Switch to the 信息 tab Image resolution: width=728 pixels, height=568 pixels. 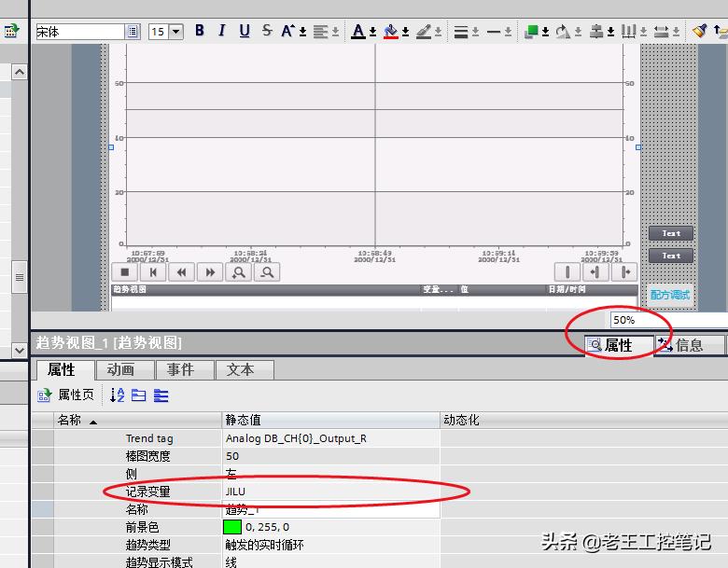tap(689, 345)
